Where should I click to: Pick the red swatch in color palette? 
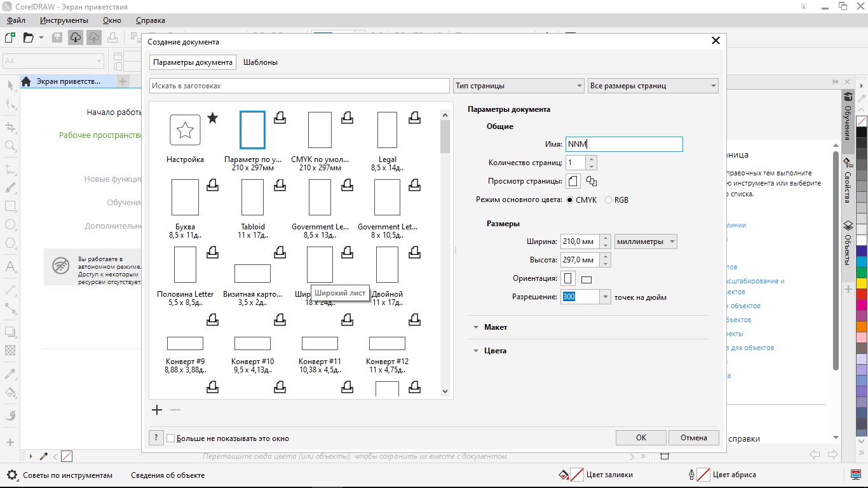click(862, 294)
